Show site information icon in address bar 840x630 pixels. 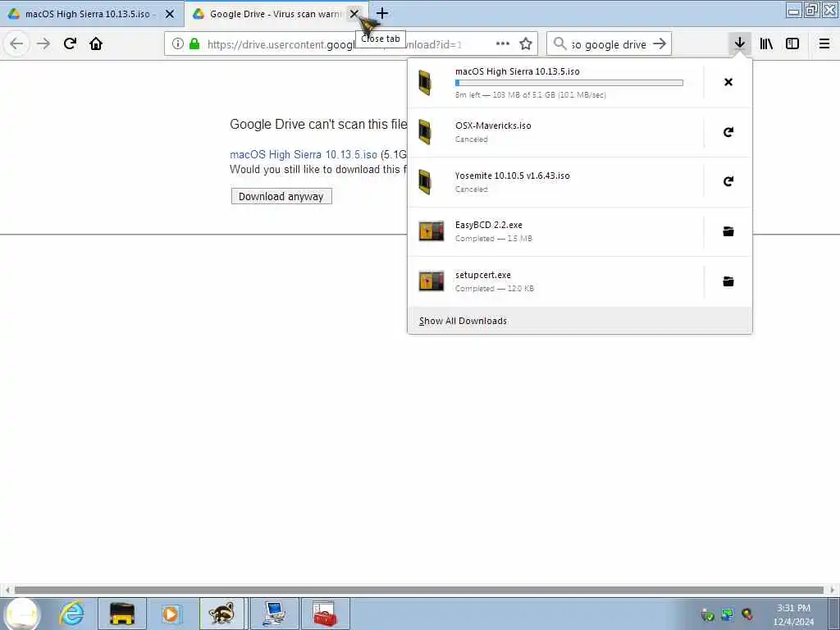pos(178,44)
